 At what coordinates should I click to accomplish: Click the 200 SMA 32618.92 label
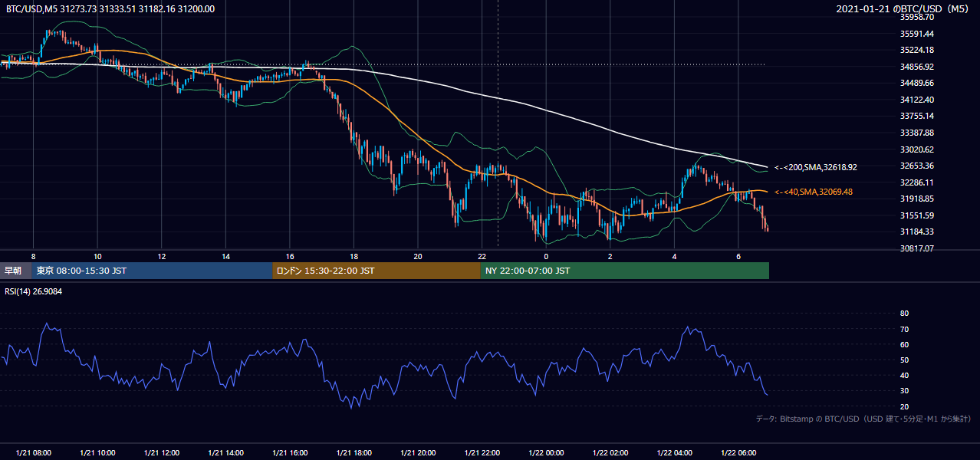[815, 167]
